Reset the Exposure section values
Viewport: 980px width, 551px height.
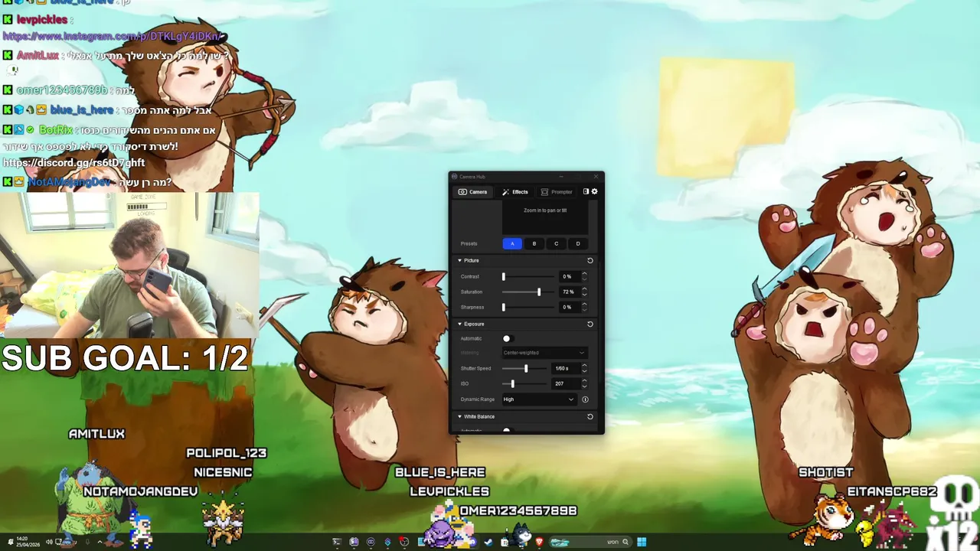click(x=590, y=324)
